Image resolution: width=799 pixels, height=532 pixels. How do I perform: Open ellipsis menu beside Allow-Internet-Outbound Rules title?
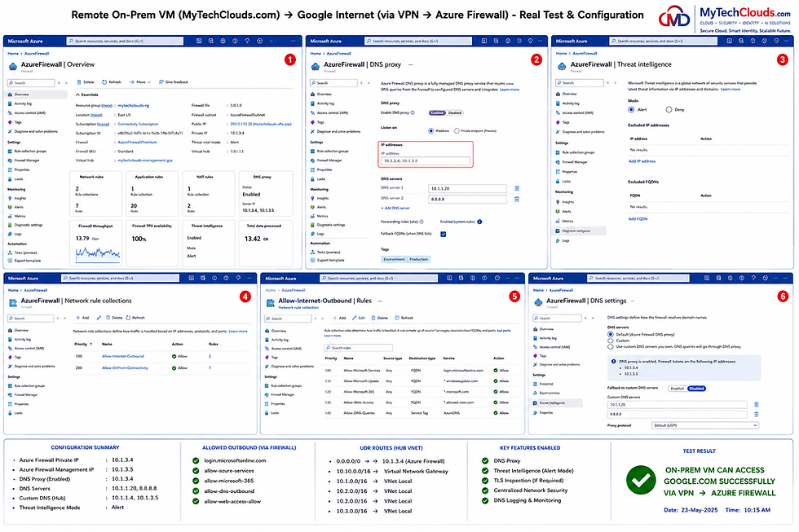380,301
